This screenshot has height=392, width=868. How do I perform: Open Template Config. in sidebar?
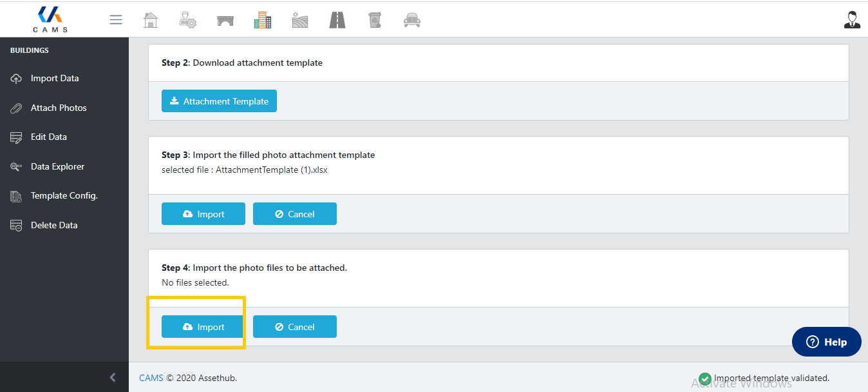64,196
